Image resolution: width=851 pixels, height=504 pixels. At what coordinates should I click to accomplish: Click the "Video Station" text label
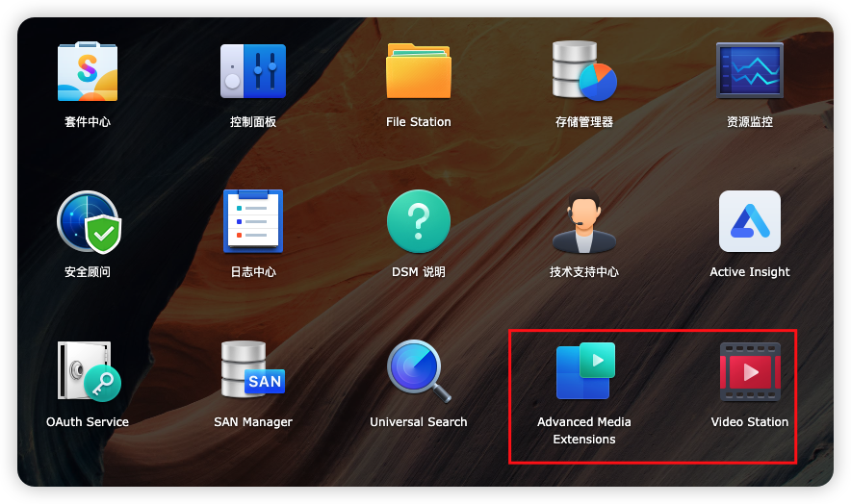(x=750, y=422)
